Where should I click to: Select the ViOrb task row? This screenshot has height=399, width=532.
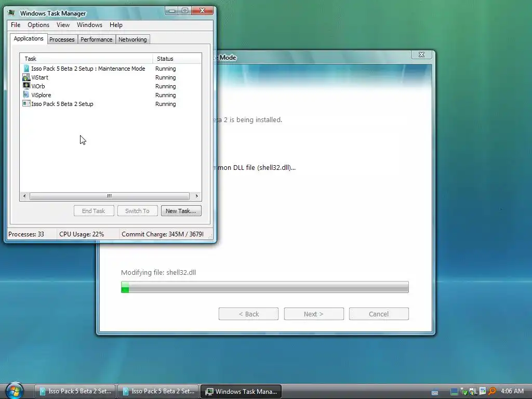pos(111,86)
